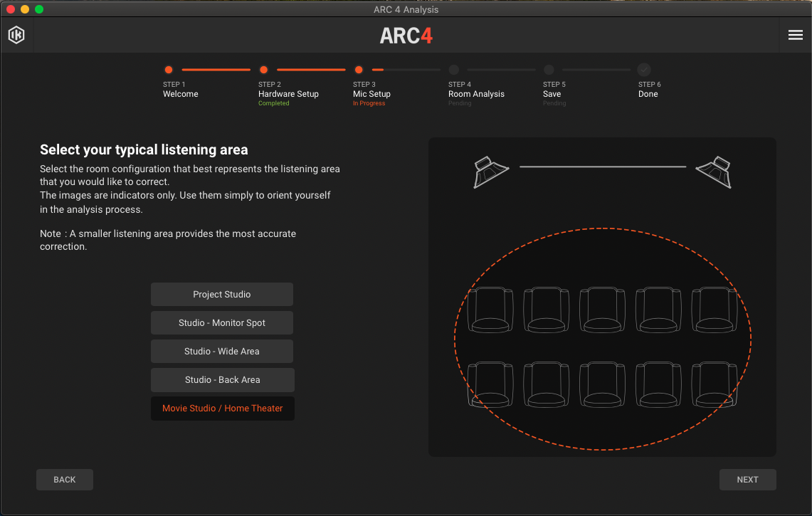Image resolution: width=812 pixels, height=516 pixels.
Task: Click the Hardware Setup step label
Action: (x=288, y=94)
